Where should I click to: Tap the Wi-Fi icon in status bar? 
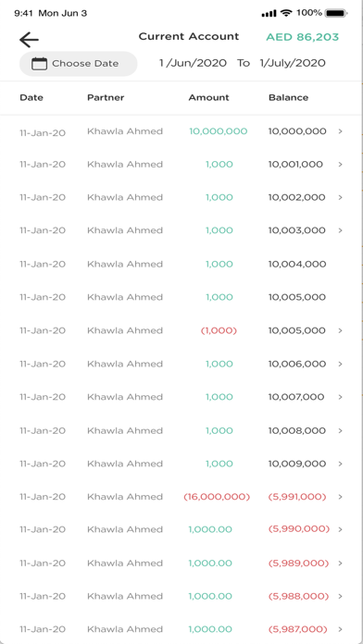tap(286, 13)
